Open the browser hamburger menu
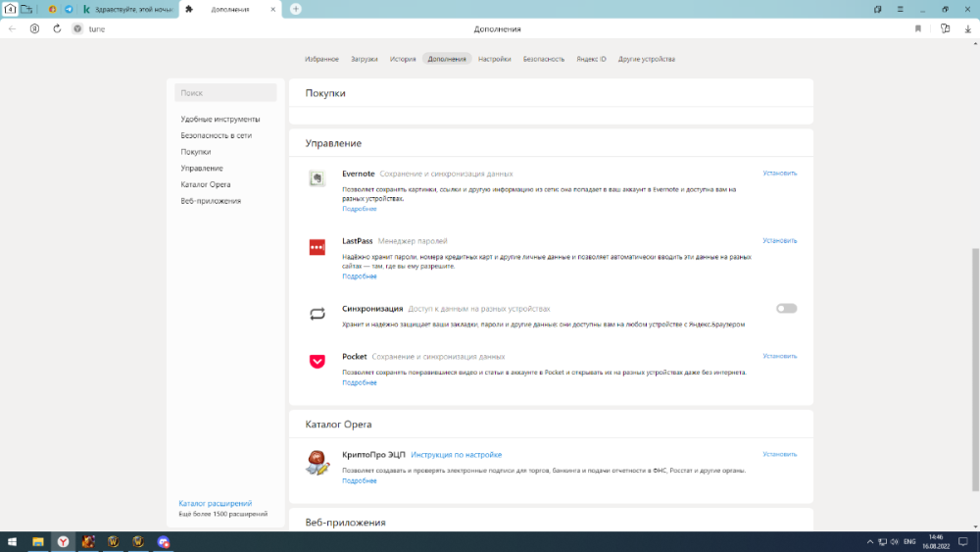The width and height of the screenshot is (980, 552). coord(900,10)
